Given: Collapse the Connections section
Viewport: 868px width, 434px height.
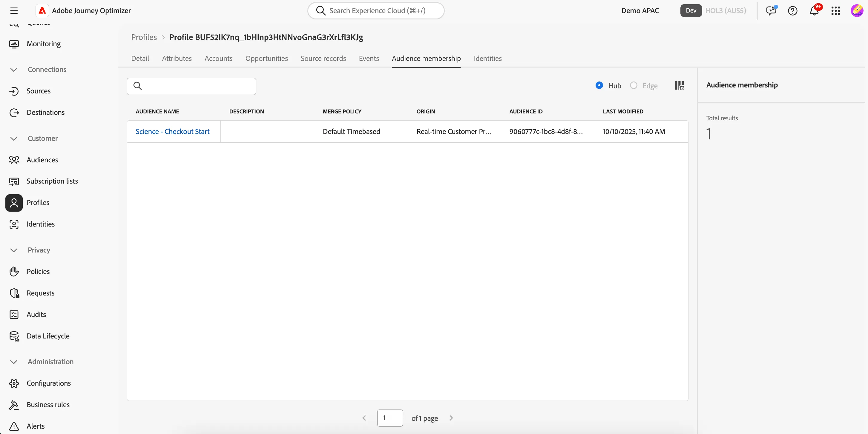Looking at the screenshot, I should click(14, 70).
